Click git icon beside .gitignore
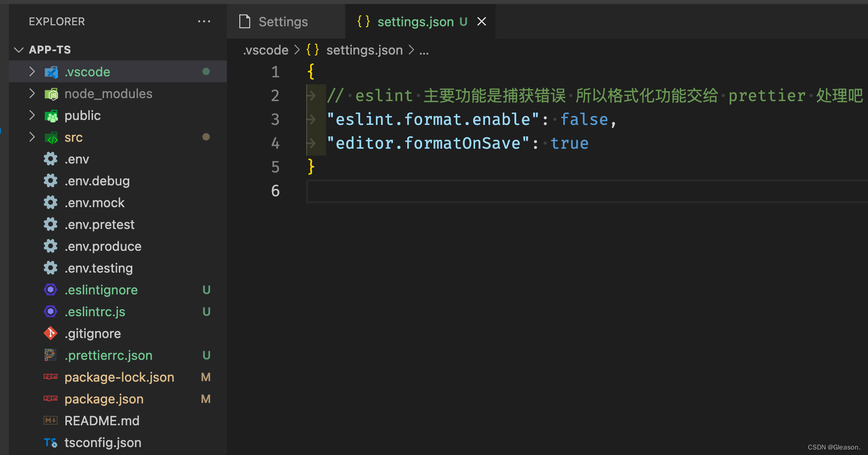Screen dimensions: 868x455 pos(51,333)
